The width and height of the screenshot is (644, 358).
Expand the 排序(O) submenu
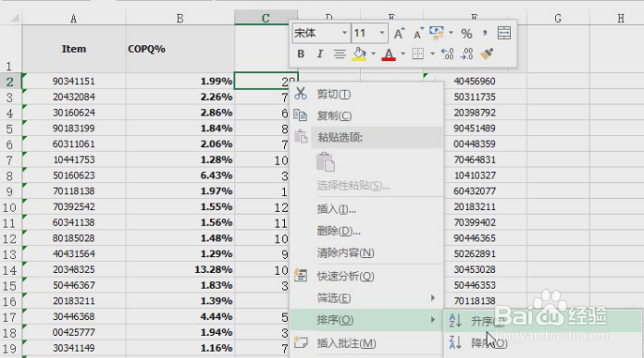(366, 320)
